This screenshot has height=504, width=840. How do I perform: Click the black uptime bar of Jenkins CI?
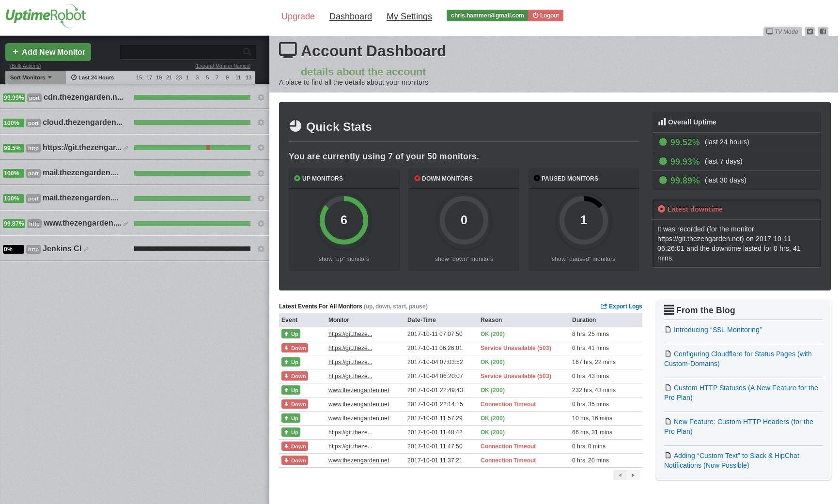click(192, 249)
